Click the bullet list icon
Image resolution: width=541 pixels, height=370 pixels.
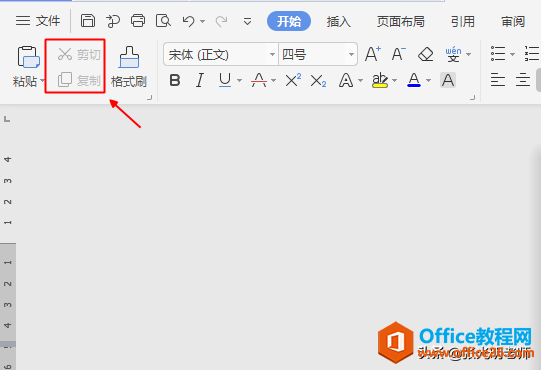pyautogui.click(x=498, y=54)
